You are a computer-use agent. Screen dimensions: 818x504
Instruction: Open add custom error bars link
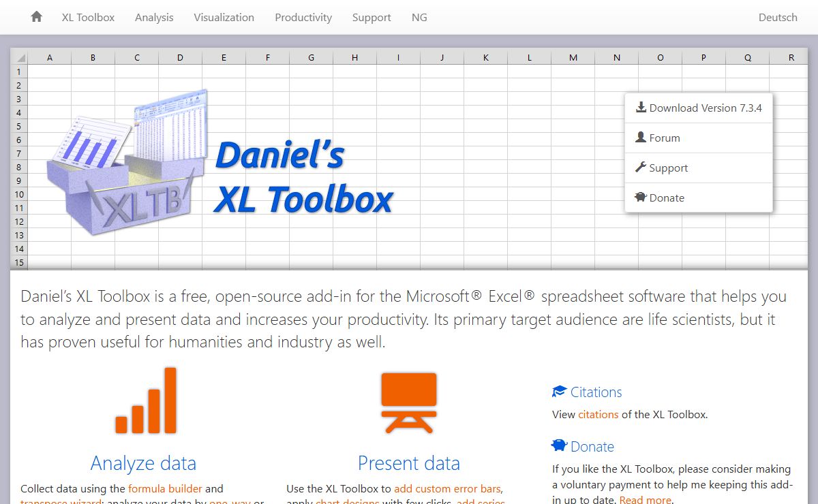pyautogui.click(x=447, y=488)
